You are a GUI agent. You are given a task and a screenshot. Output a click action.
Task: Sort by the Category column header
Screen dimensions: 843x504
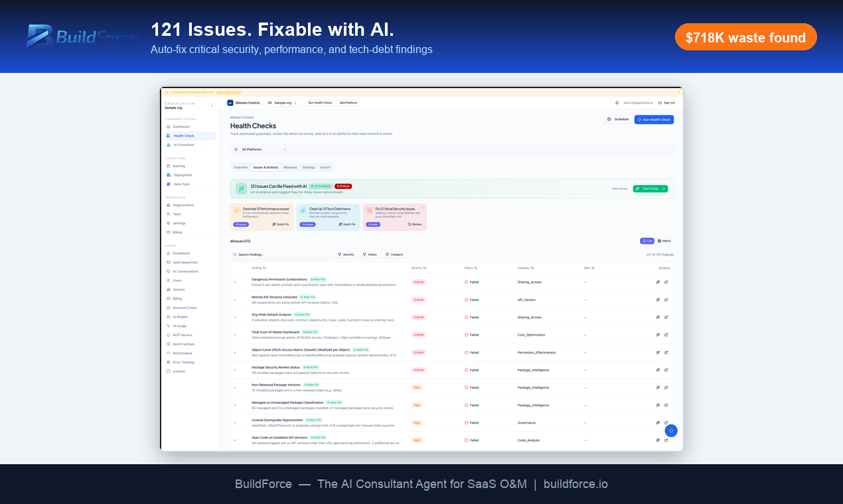pos(526,268)
